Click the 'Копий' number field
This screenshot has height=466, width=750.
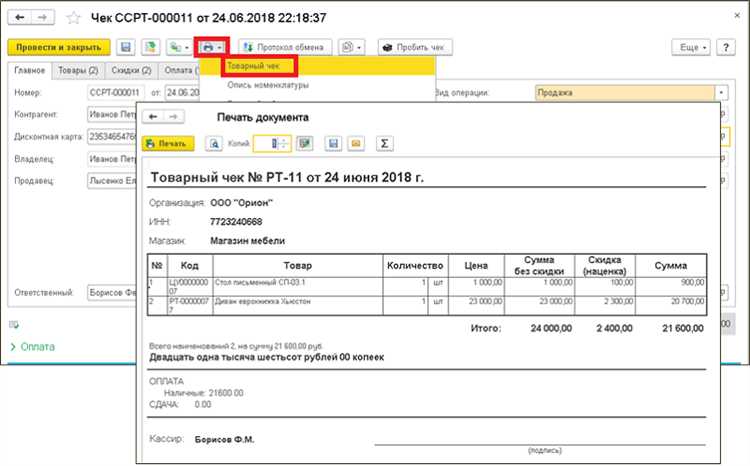click(265, 144)
